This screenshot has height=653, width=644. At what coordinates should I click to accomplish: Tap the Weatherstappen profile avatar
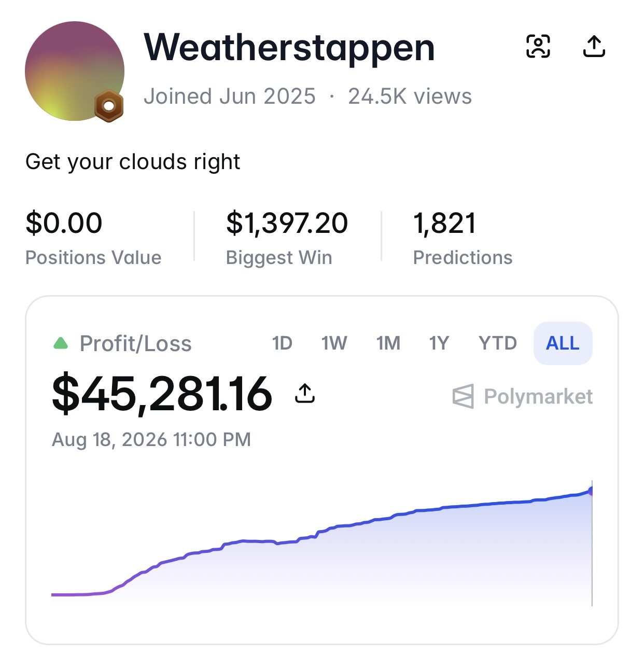(75, 71)
